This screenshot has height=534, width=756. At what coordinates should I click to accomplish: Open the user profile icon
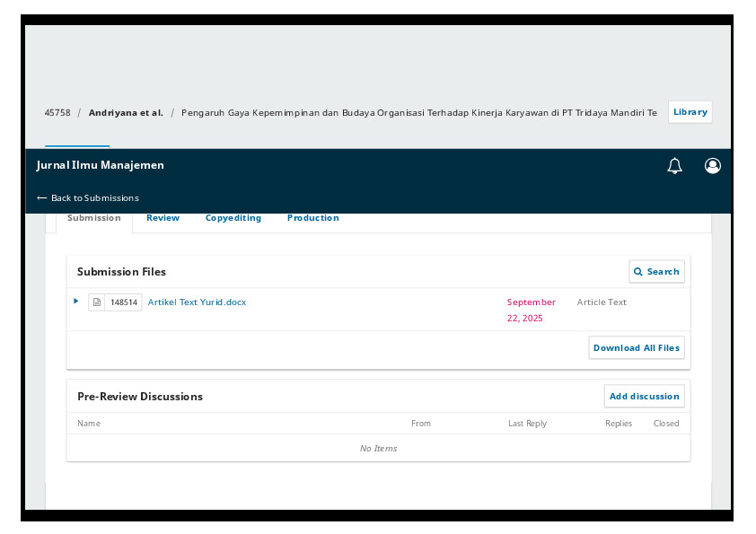(713, 166)
